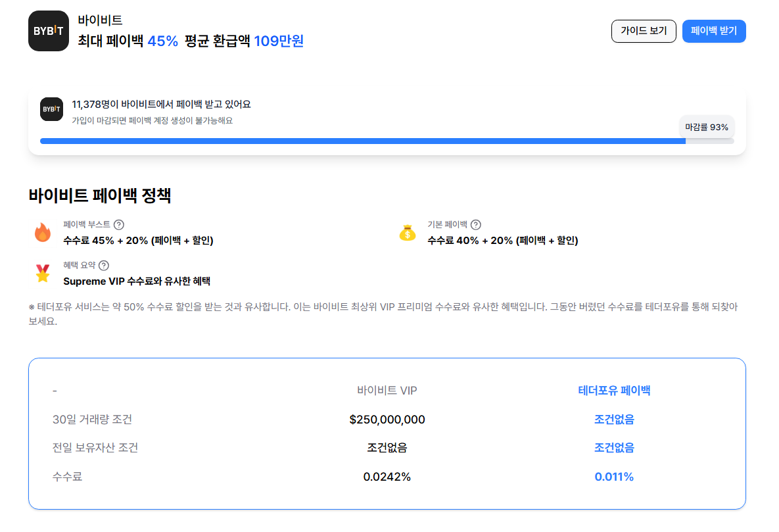Viewport: 779px width, 532px height.
Task: Click the 전일 보유자산 조건 row label
Action: pos(95,447)
